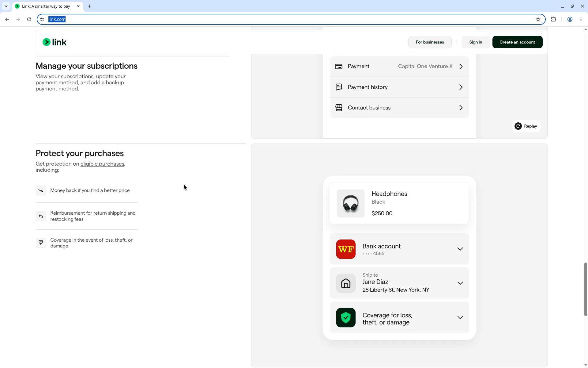Click the Payment history receipt icon

click(339, 87)
